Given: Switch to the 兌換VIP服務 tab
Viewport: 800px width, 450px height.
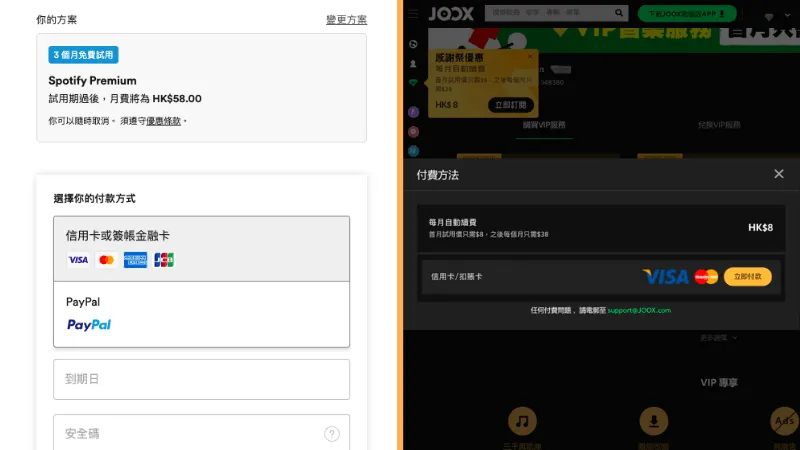Looking at the screenshot, I should coord(719,125).
